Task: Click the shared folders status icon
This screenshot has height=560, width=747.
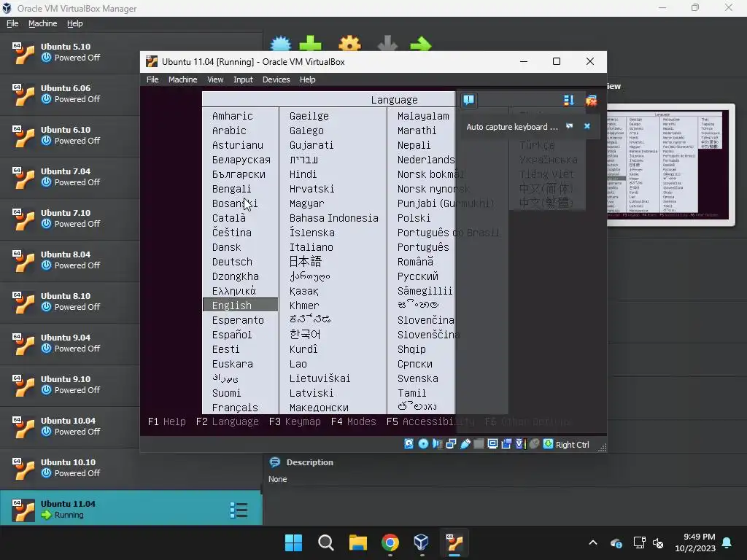Action: pos(479,444)
